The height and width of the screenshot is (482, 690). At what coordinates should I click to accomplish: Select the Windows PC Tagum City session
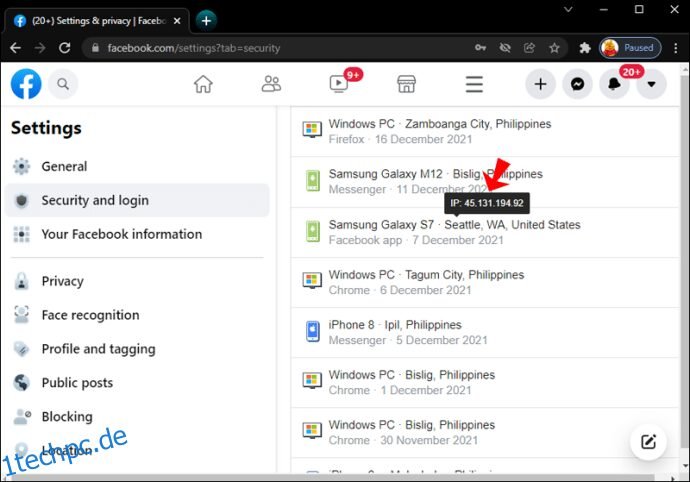484,282
